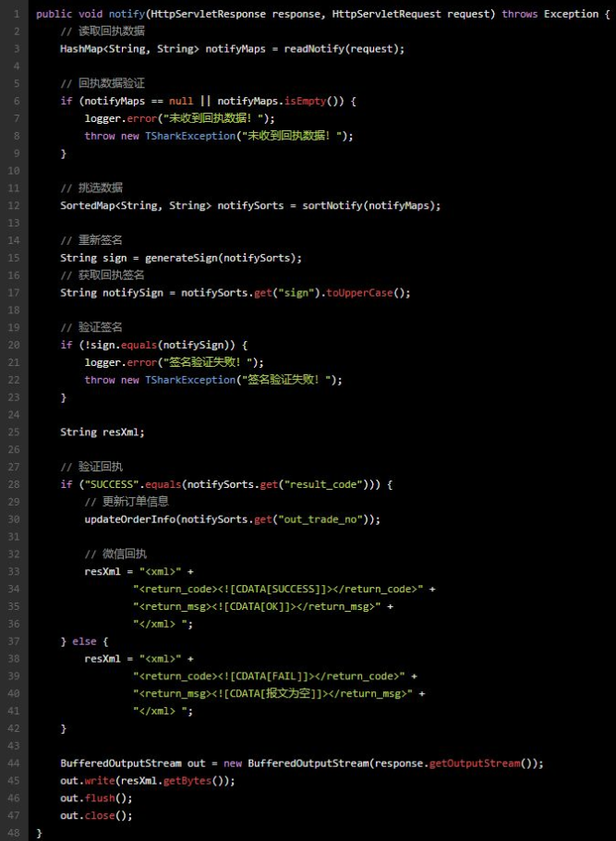The image size is (616, 841).
Task: Click the CDATA[SUCCESS] string on line 34
Action: 278,589
